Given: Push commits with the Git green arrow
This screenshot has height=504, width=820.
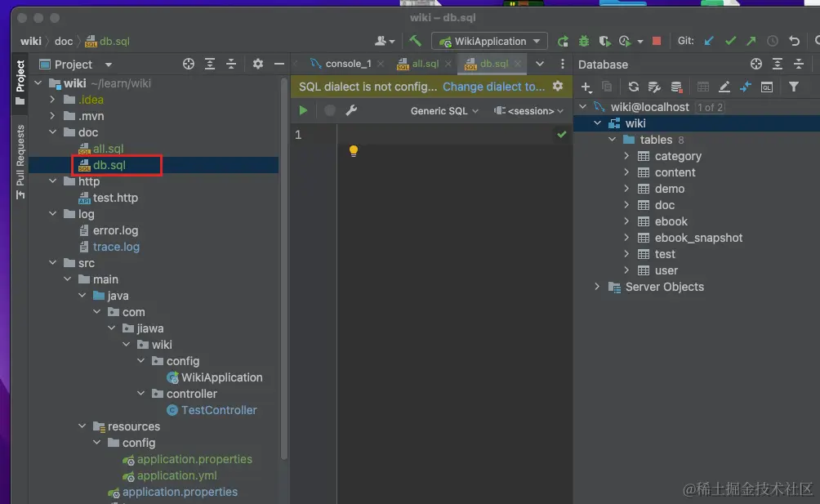Looking at the screenshot, I should pyautogui.click(x=751, y=41).
